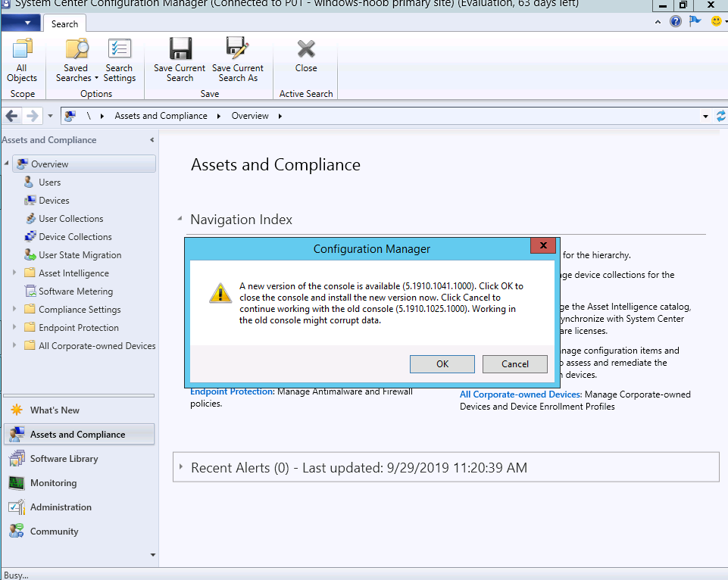Expand the Compliance Settings folder

coord(14,309)
